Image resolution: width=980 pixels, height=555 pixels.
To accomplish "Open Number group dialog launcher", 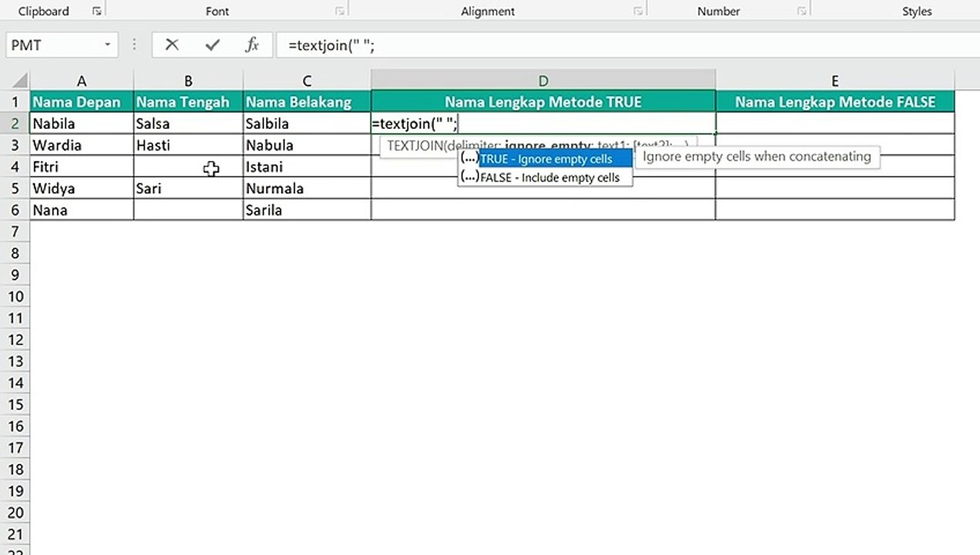I will point(802,11).
